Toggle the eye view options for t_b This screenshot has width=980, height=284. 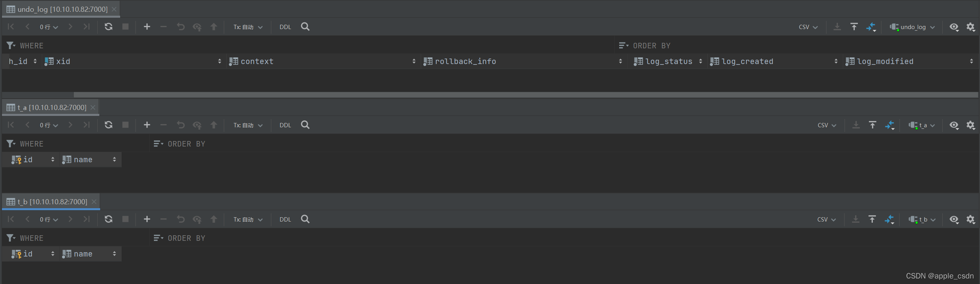(x=954, y=219)
